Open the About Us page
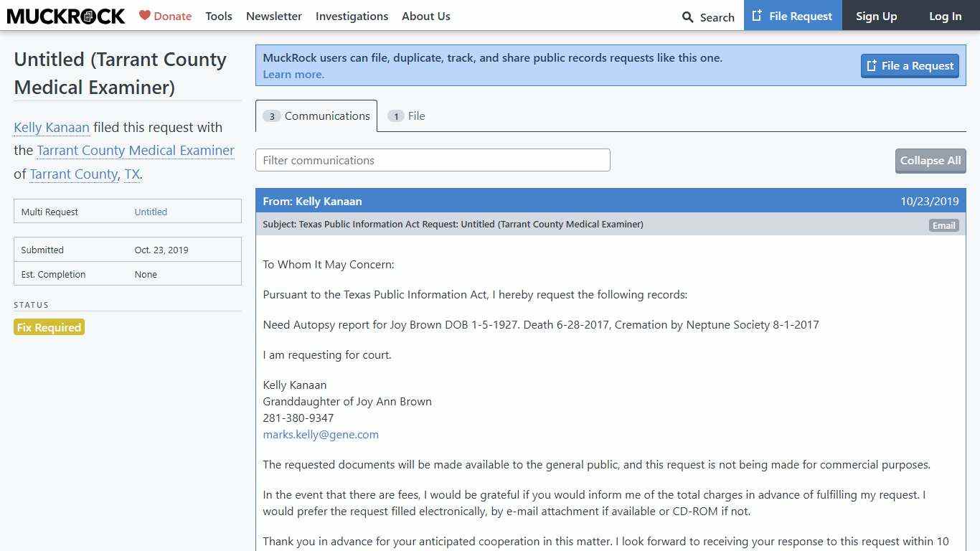Image resolution: width=980 pixels, height=551 pixels. pyautogui.click(x=425, y=16)
